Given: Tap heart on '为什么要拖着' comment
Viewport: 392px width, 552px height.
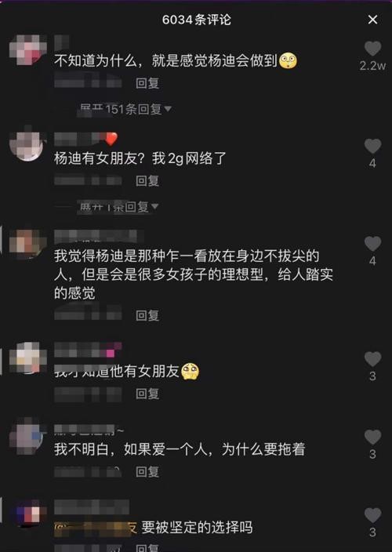Looking at the screenshot, I should point(372,438).
